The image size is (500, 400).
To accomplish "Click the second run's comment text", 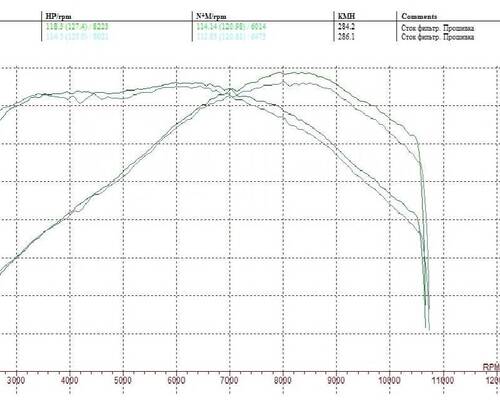I will pos(438,37).
